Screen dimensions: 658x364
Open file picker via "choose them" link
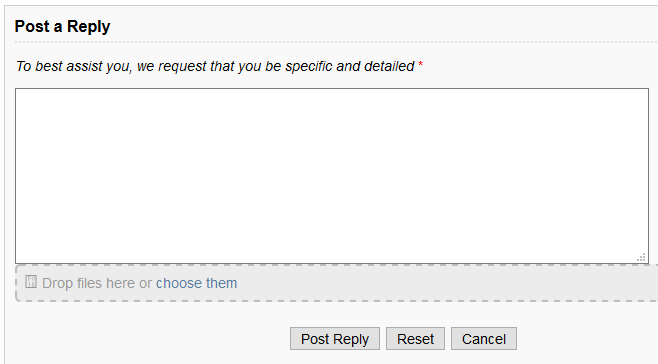(x=196, y=283)
